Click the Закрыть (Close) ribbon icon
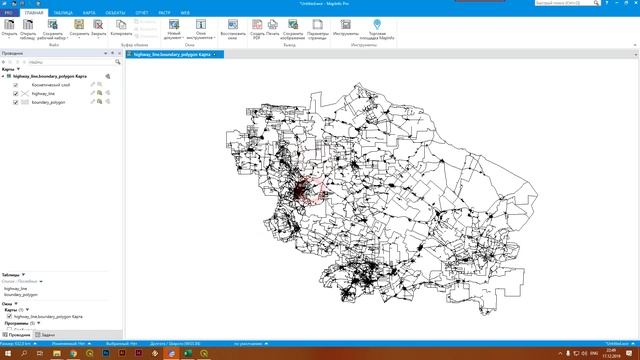Viewport: 640px width, 360px height. click(x=98, y=29)
